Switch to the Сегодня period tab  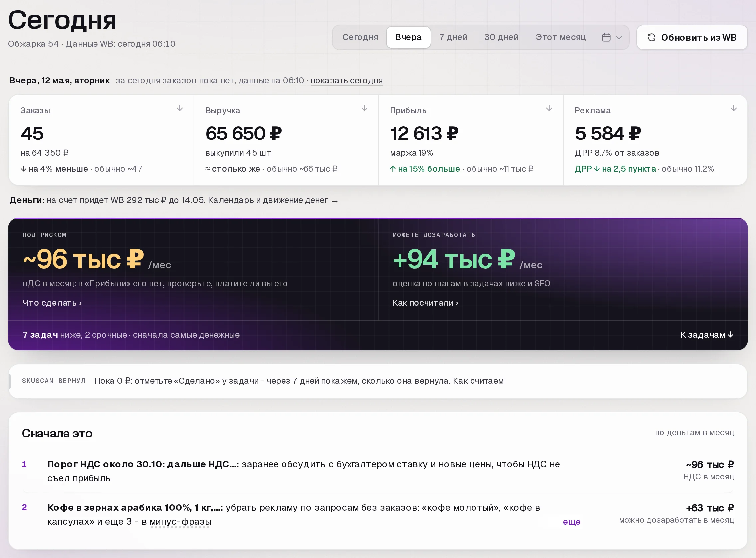coord(360,37)
